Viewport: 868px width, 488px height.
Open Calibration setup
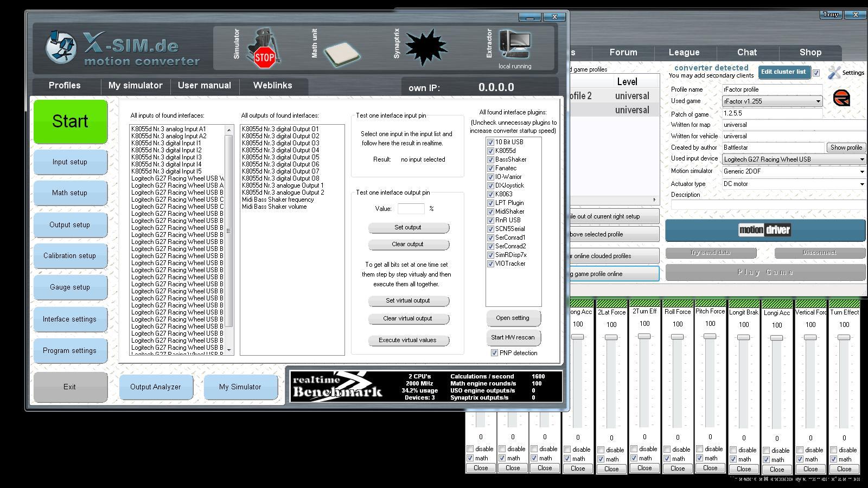pyautogui.click(x=70, y=256)
